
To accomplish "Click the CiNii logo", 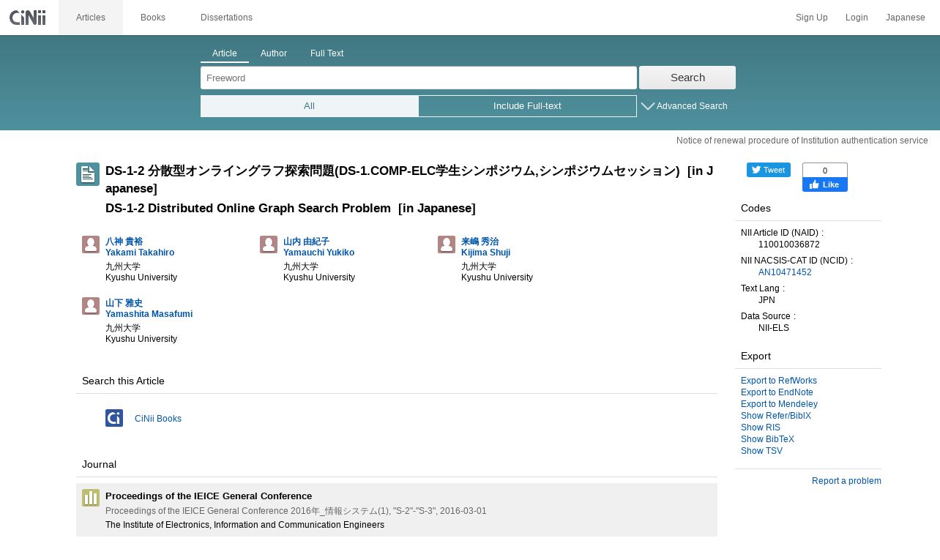I will (x=28, y=18).
